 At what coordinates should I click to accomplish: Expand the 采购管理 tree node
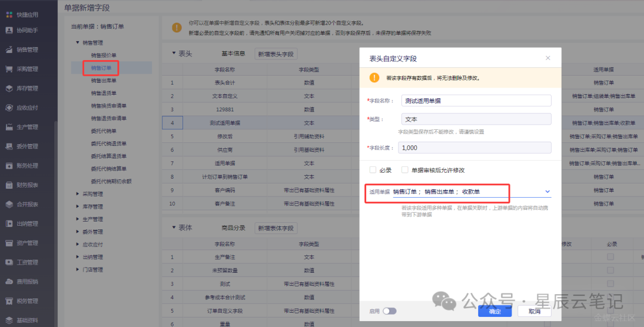78,194
